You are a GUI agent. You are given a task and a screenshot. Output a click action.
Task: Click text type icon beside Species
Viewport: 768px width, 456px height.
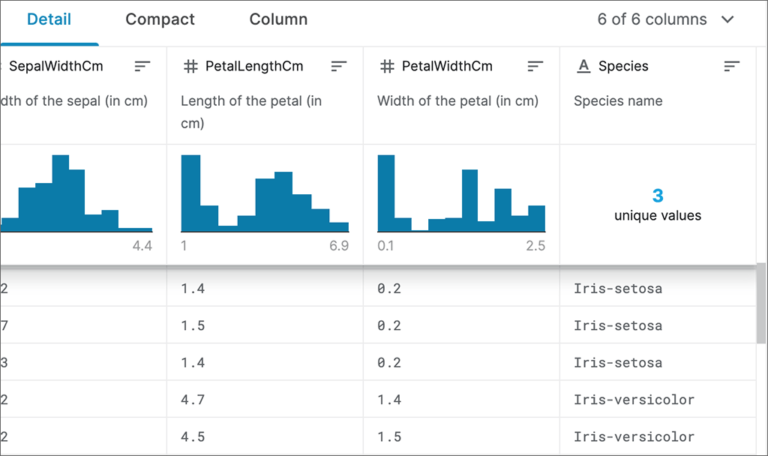point(584,66)
